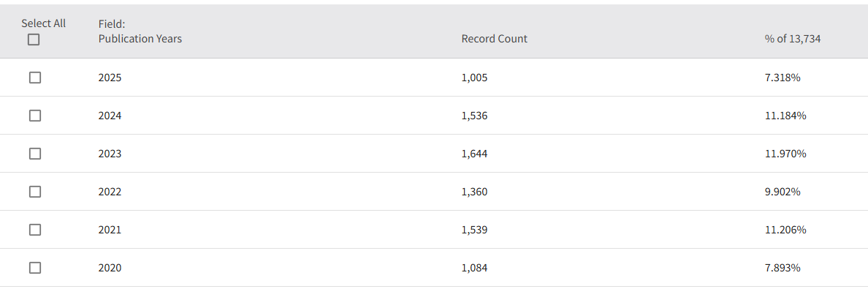The width and height of the screenshot is (868, 289).
Task: Select the 11.206% cell in 2021 row
Action: (785, 230)
